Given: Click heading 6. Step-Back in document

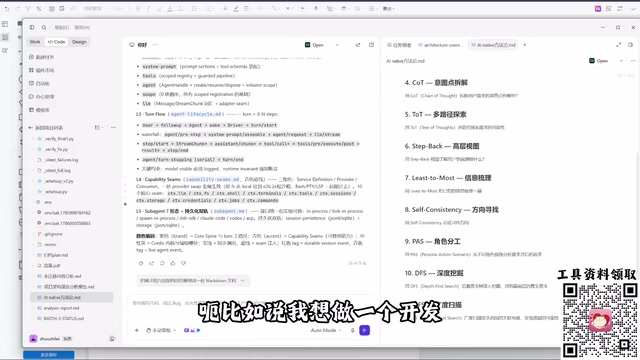Looking at the screenshot, I should point(442,146).
